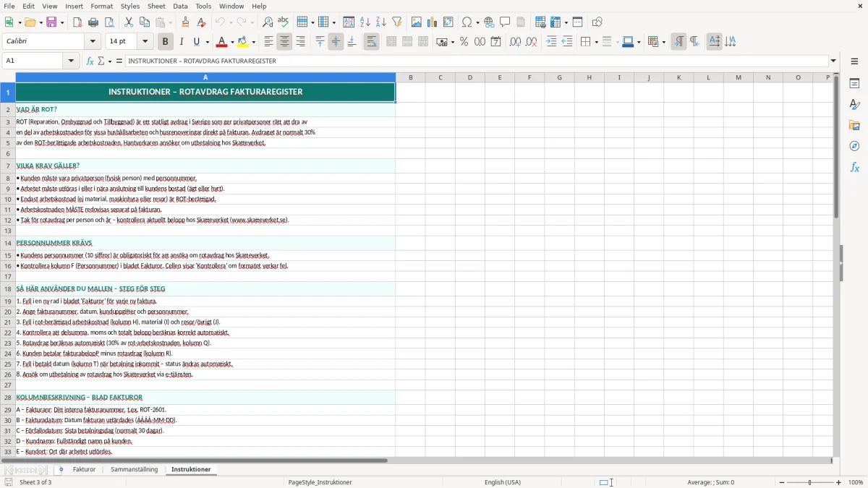Toggle Bold formatting

click(x=165, y=42)
